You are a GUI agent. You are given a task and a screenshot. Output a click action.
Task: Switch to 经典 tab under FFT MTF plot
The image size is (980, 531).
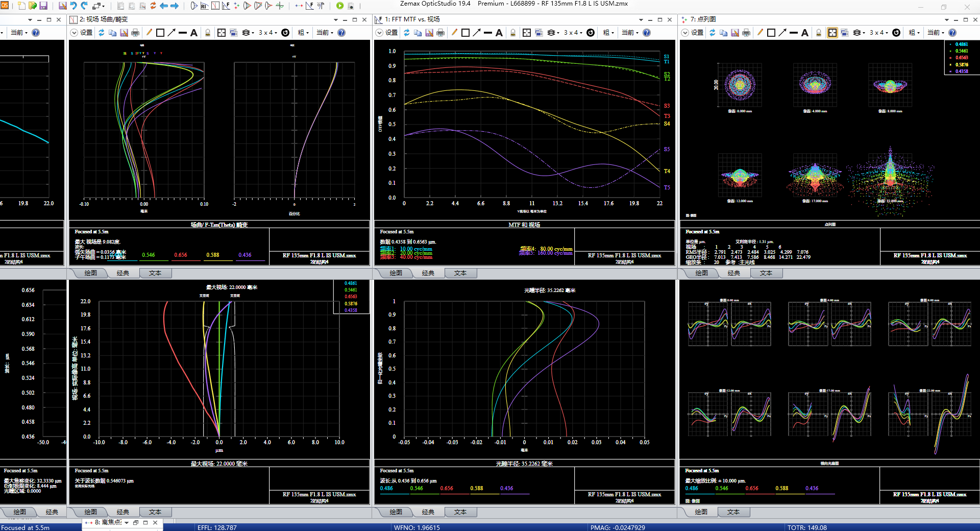point(428,273)
